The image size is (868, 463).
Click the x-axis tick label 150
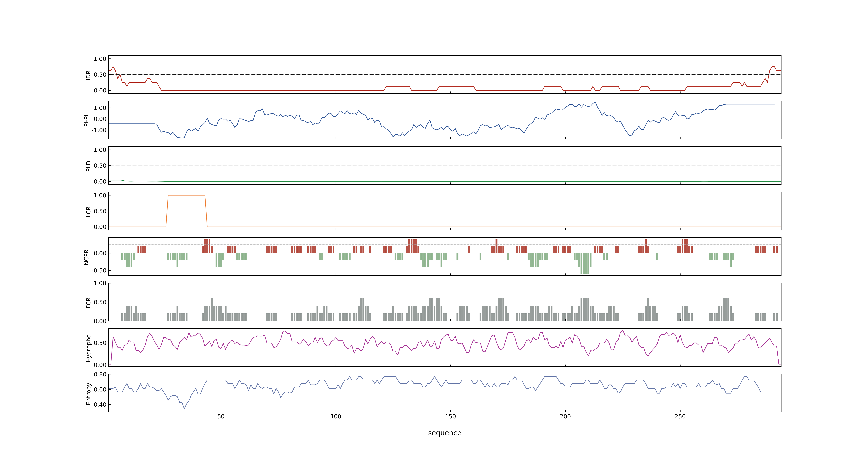pos(451,416)
